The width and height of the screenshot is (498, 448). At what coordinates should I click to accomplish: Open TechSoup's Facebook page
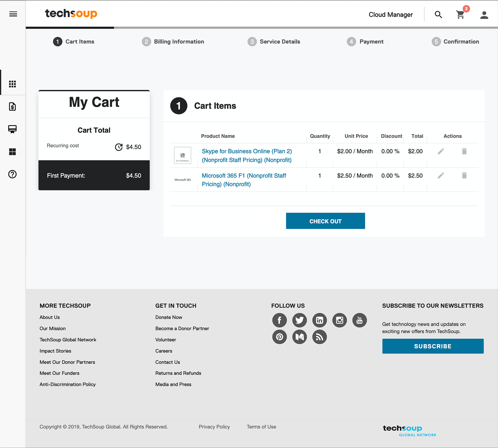click(x=279, y=320)
